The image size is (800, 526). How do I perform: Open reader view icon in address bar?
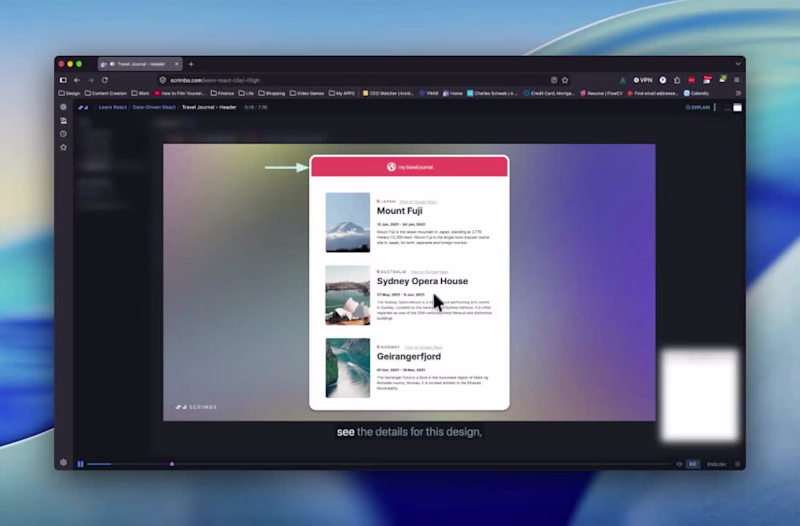[554, 80]
